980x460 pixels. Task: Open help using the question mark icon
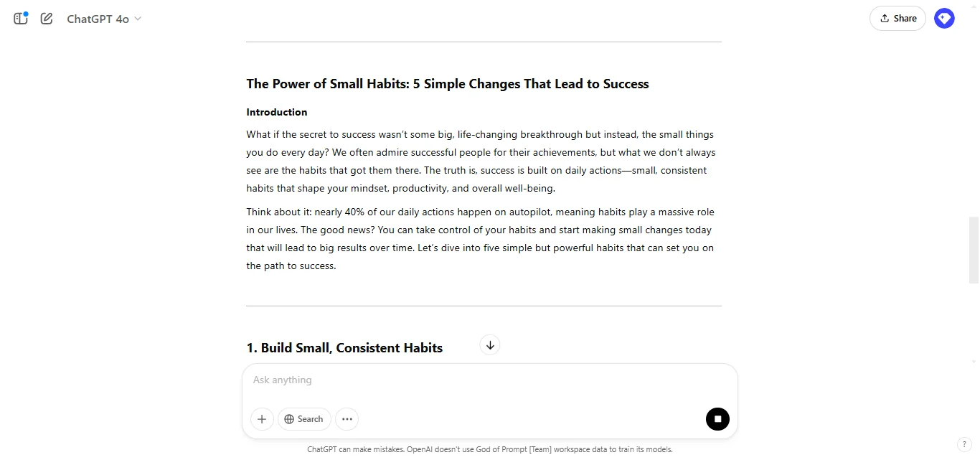(x=964, y=444)
